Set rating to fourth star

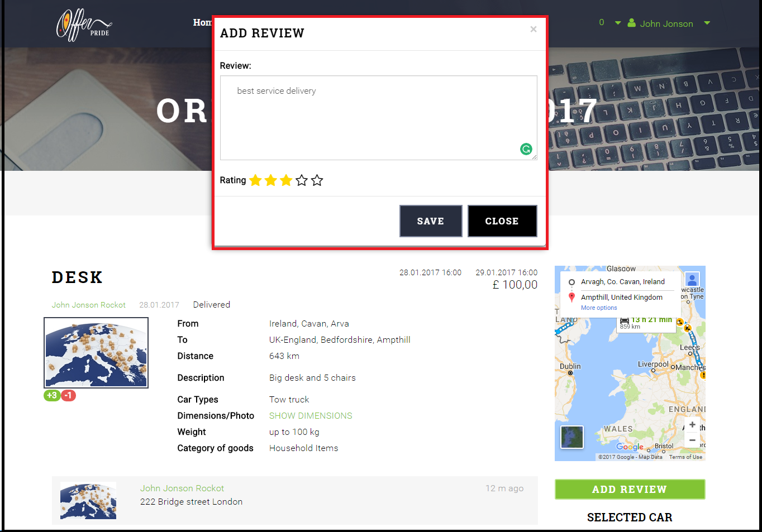click(x=302, y=180)
